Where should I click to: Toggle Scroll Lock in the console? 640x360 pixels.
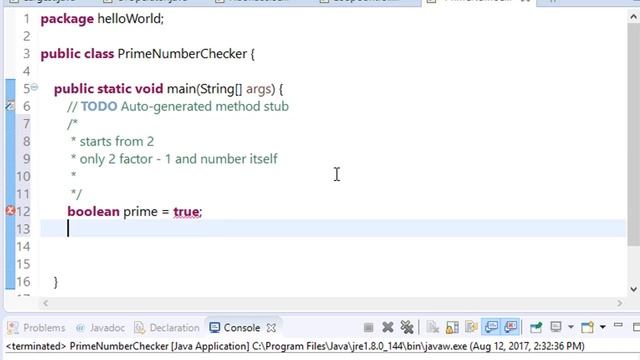click(x=452, y=327)
